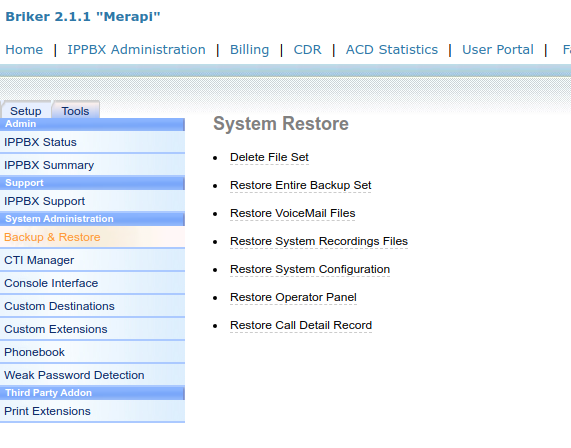This screenshot has height=448, width=571.
Task: Open the User Portal link
Action: (498, 50)
